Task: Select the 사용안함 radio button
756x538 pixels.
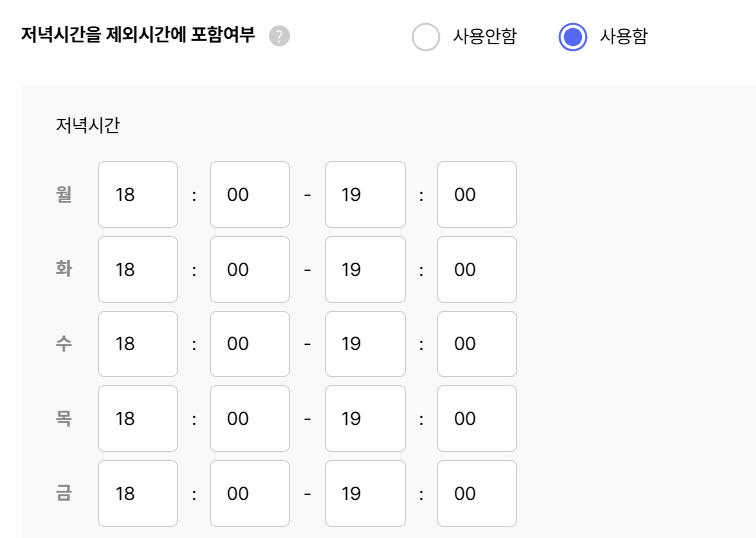Action: [426, 37]
